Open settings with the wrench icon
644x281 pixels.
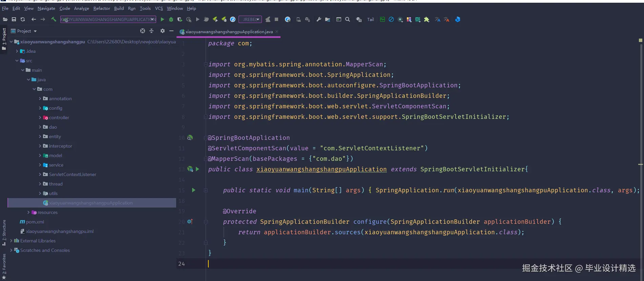click(x=319, y=20)
